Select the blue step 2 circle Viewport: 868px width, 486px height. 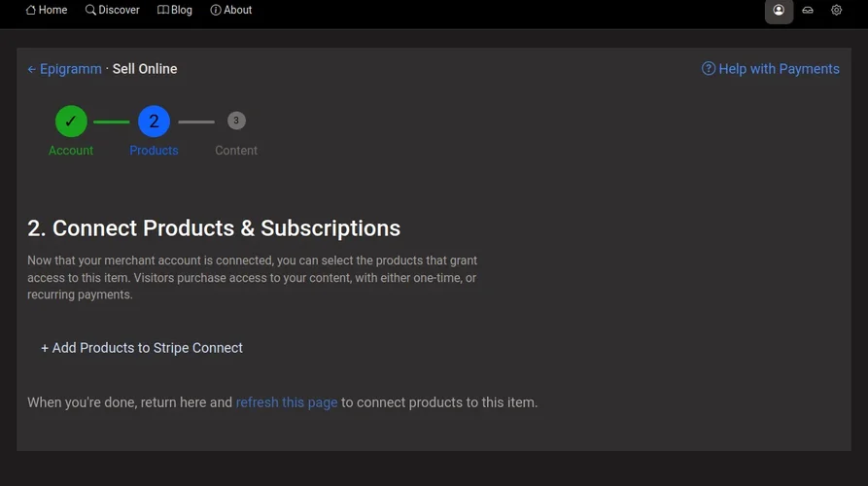(154, 121)
